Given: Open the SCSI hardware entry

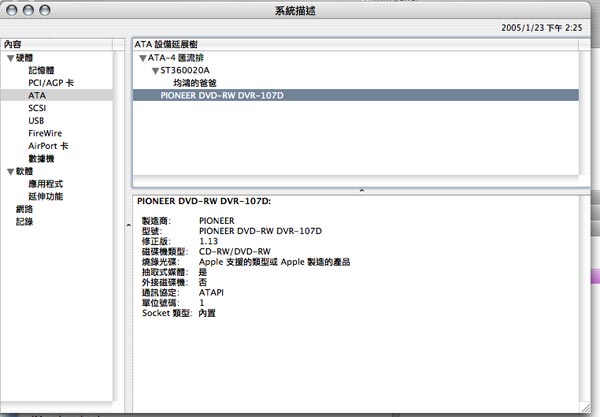Looking at the screenshot, I should point(37,108).
